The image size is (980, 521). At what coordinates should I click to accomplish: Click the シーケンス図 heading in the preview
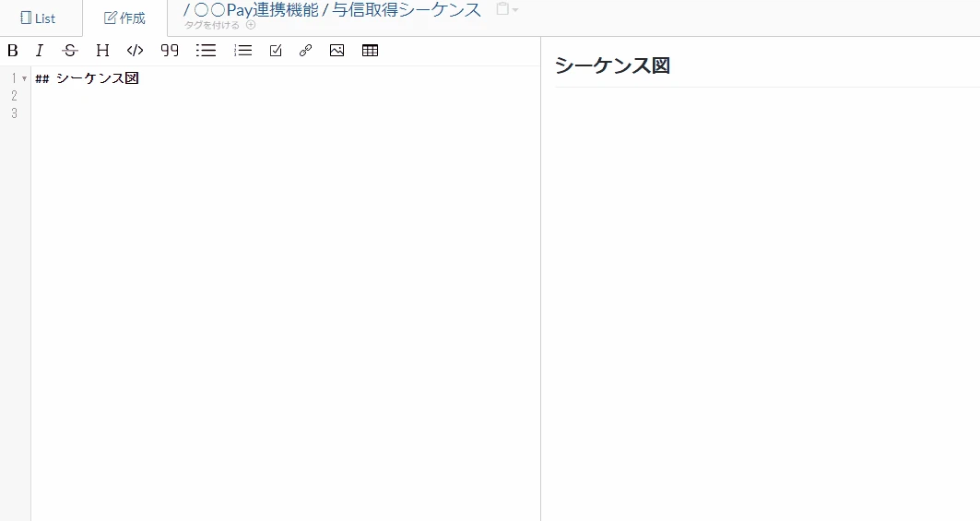[x=612, y=65]
